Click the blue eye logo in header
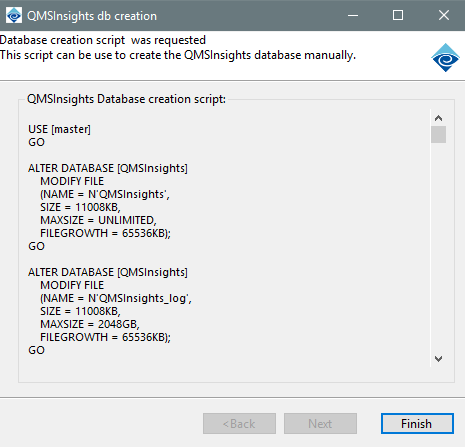The image size is (465, 447). coord(445,58)
